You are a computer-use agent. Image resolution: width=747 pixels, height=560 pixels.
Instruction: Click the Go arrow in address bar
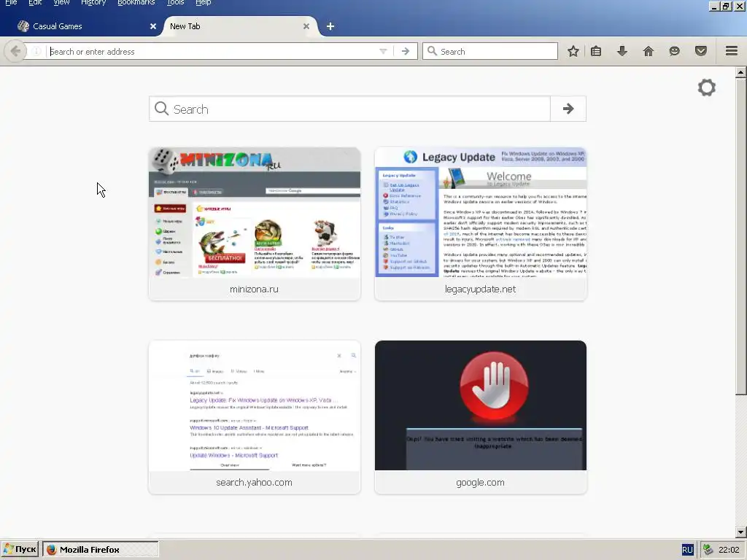pos(406,51)
